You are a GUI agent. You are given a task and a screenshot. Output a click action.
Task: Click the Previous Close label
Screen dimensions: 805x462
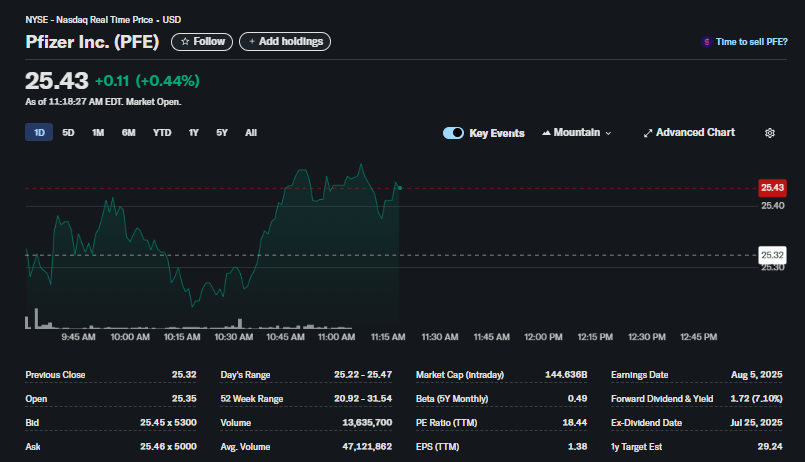pos(55,375)
